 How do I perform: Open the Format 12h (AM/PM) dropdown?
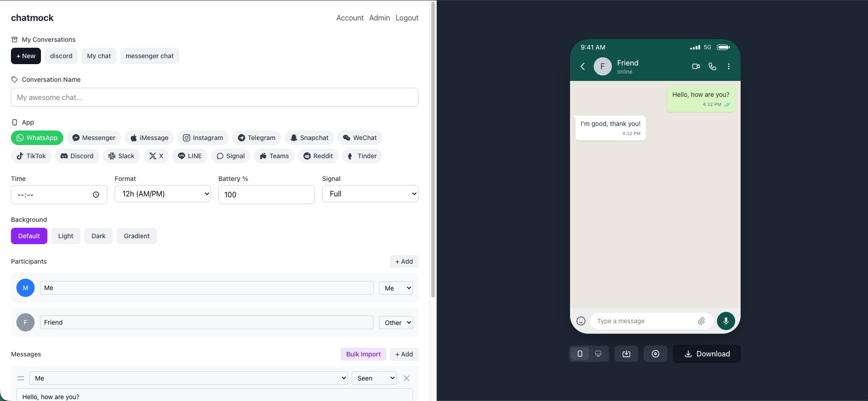point(163,194)
